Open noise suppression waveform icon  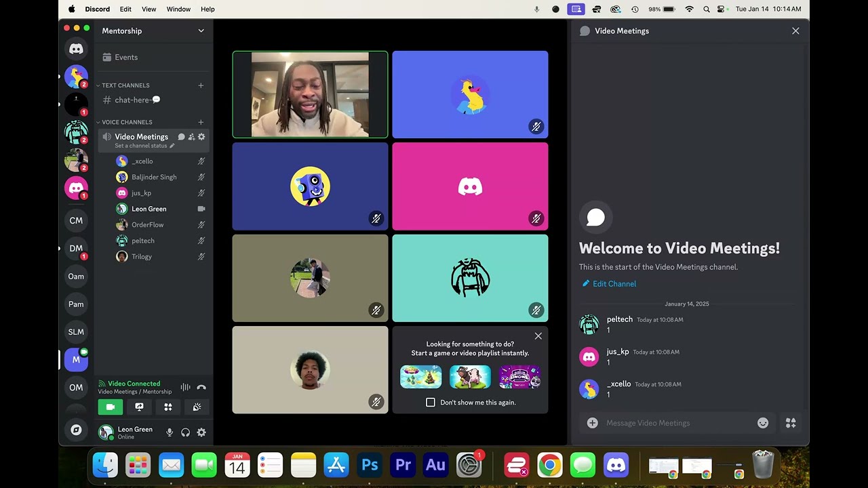pyautogui.click(x=185, y=388)
